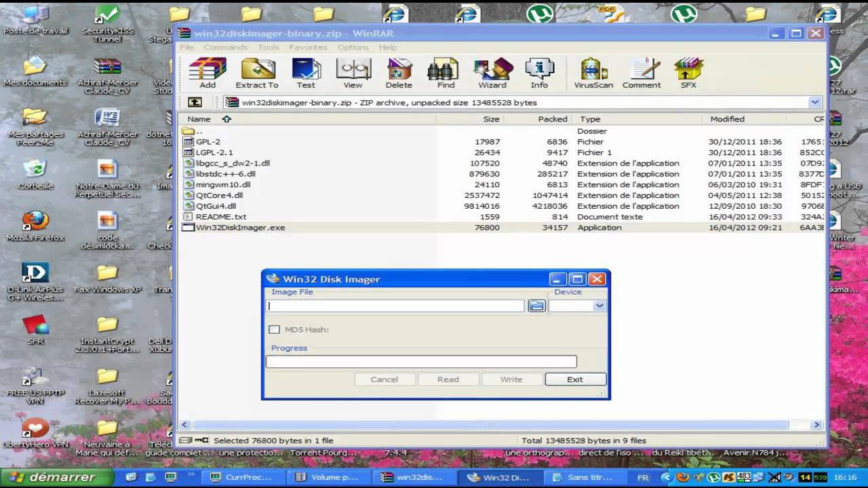Click the Add toolbar icon in WinRAR

pos(208,73)
